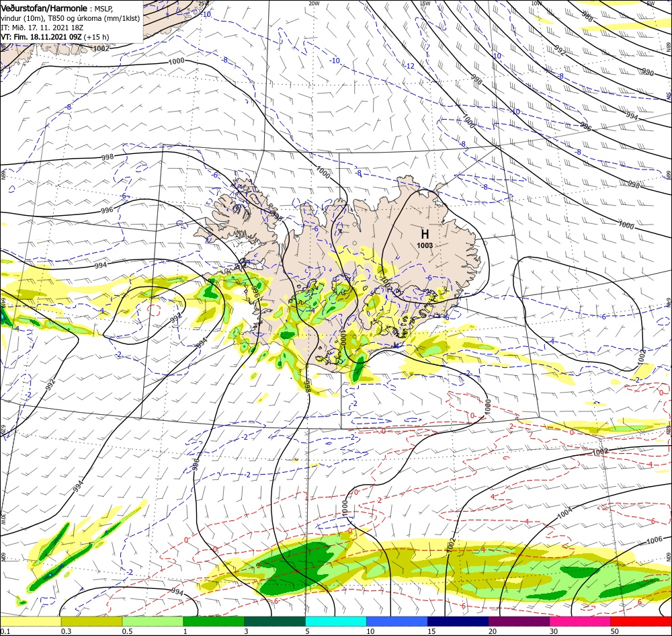Click the '50' legend scale value

615,631
